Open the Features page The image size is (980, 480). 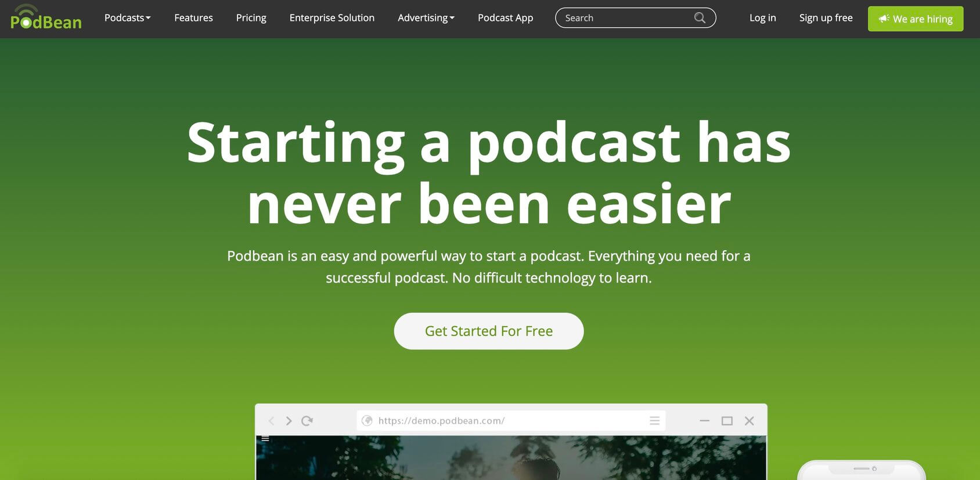pyautogui.click(x=193, y=18)
